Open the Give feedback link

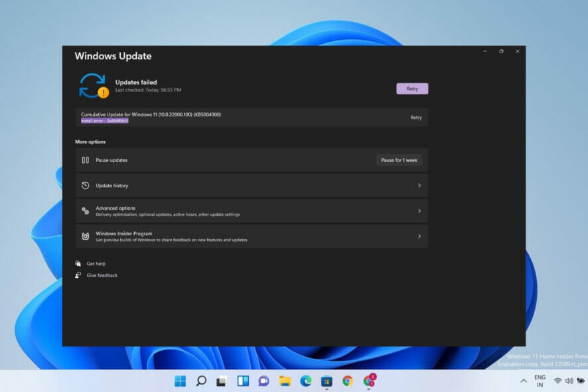(102, 275)
